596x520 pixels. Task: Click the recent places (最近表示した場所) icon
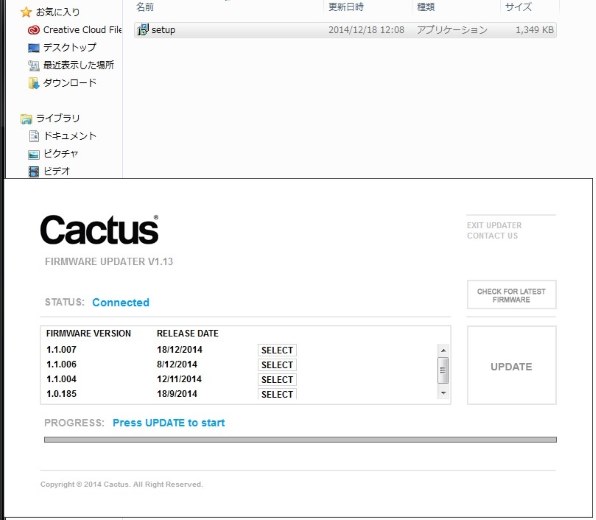[x=34, y=65]
